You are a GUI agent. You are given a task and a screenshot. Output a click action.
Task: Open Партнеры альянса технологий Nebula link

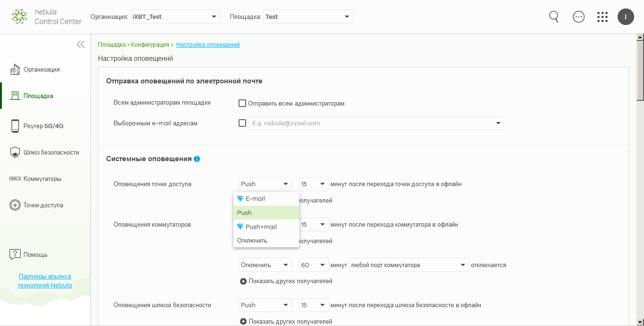[x=45, y=281]
